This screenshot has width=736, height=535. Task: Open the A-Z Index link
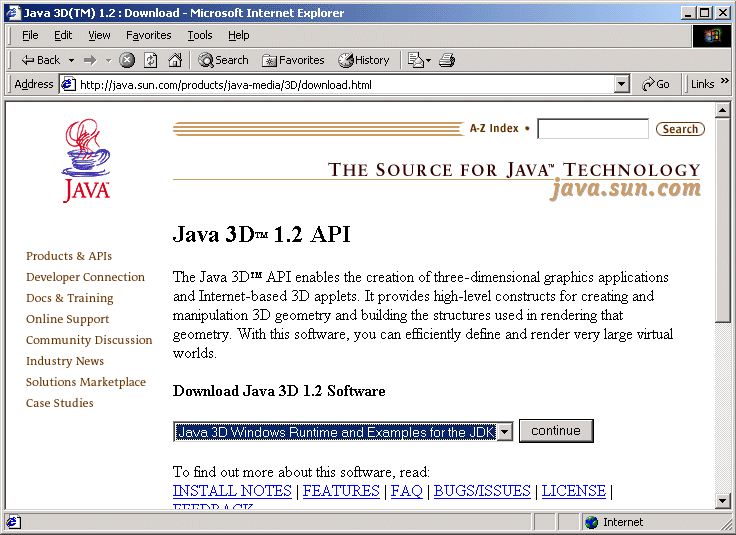click(494, 129)
